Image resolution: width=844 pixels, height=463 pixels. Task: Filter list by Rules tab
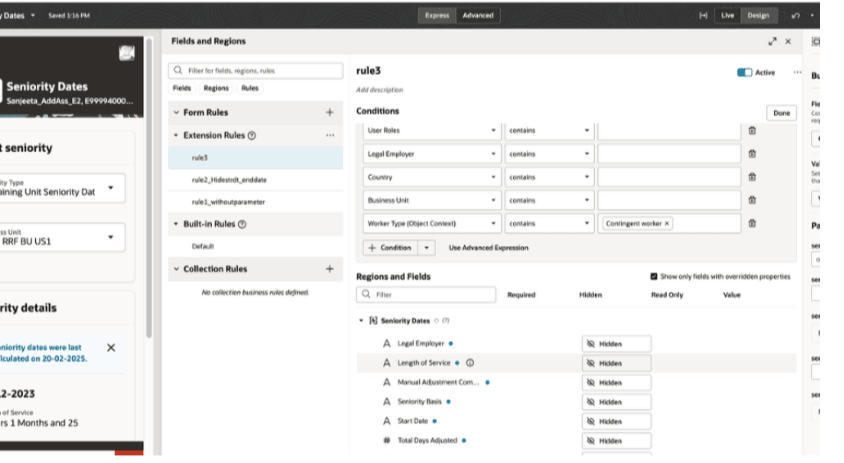pyautogui.click(x=250, y=88)
